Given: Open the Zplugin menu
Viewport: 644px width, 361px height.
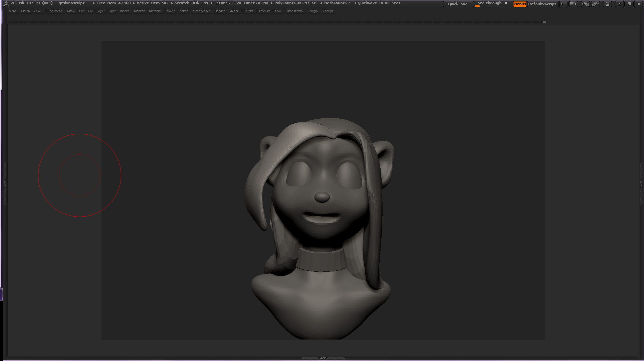Looking at the screenshot, I should click(312, 11).
